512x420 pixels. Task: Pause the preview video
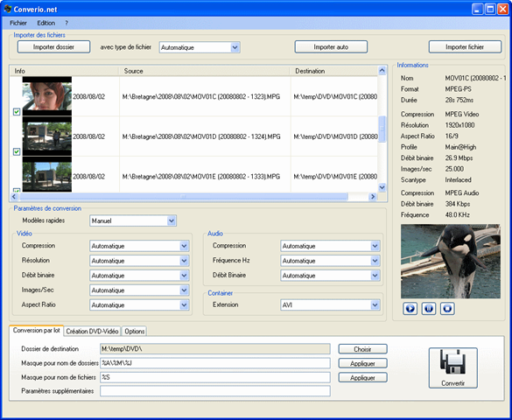click(x=428, y=308)
